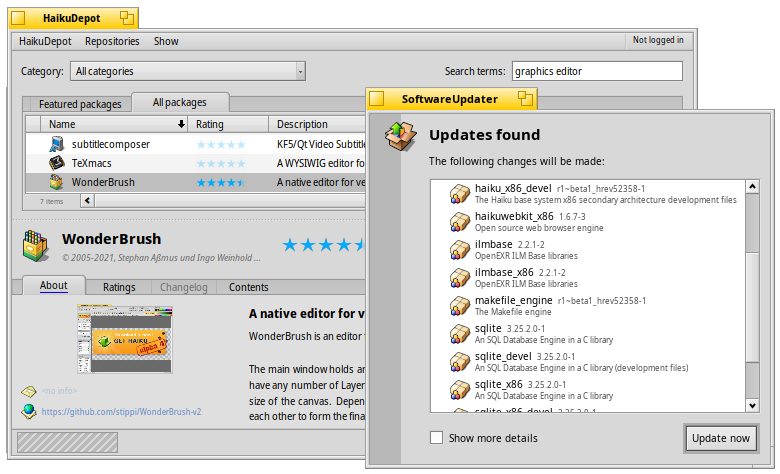Click the Description column header
780x474 pixels.
click(x=317, y=124)
